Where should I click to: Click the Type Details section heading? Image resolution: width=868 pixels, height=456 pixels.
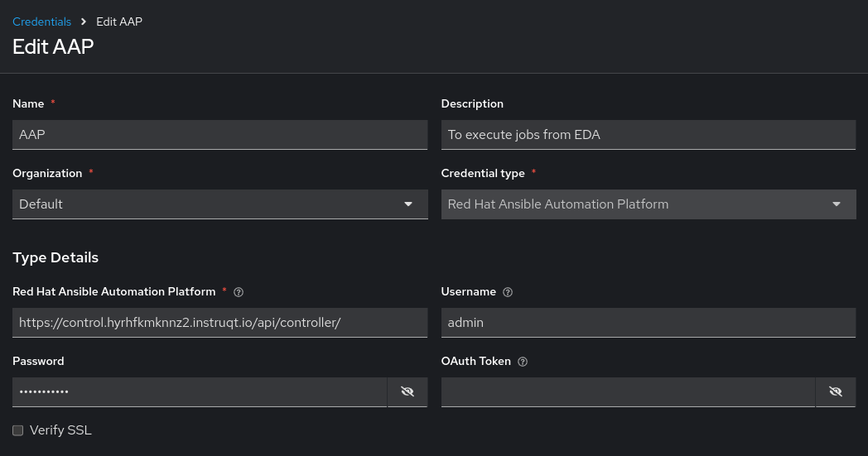point(55,258)
